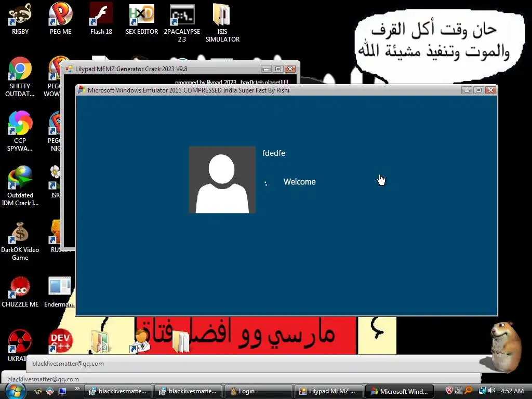Open the doctor figure desktop shortcut
Image resolution: width=532 pixels, height=399 pixels.
pyautogui.click(x=140, y=342)
